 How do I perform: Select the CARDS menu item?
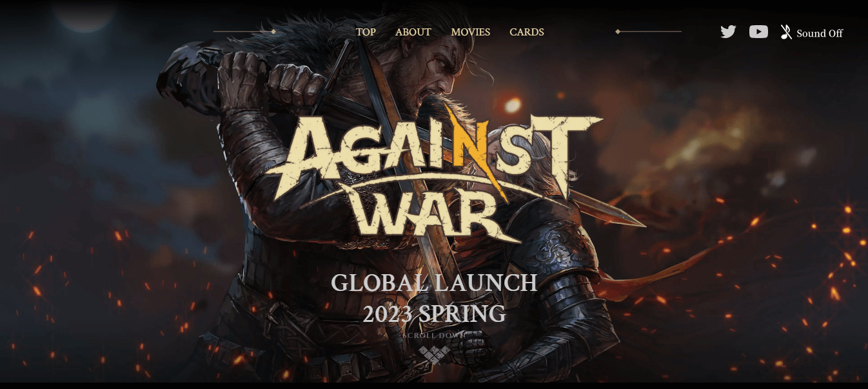point(527,32)
